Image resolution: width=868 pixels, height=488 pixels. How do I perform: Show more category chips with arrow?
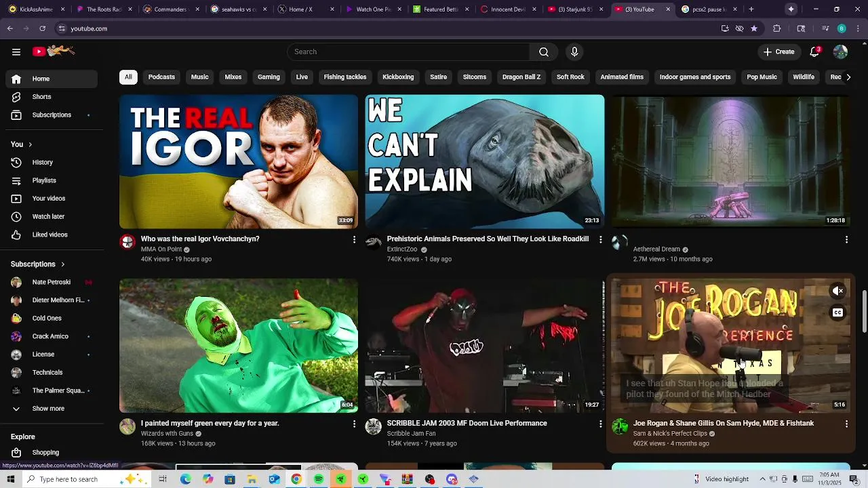(x=848, y=77)
